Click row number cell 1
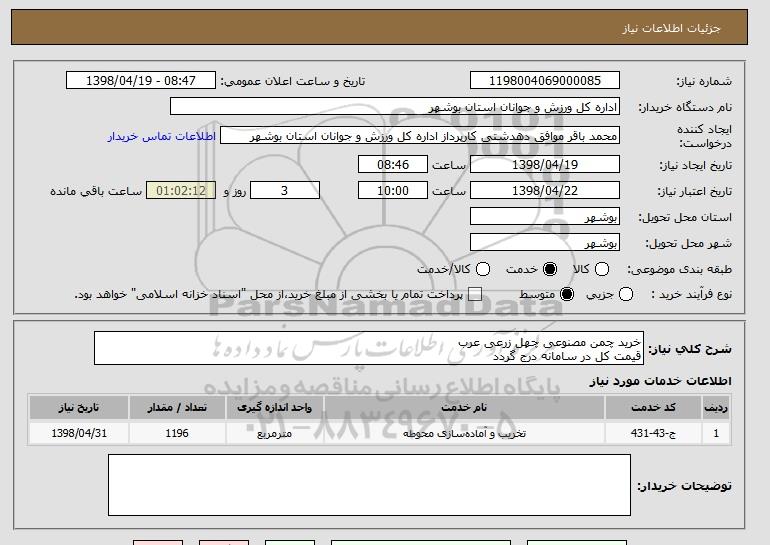This screenshot has width=770, height=545. (x=716, y=433)
